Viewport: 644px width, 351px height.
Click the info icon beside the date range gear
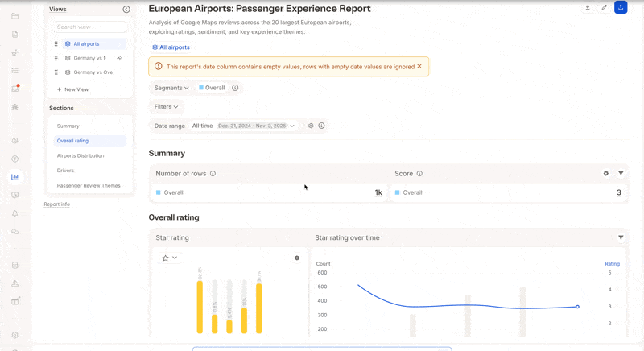pyautogui.click(x=321, y=126)
